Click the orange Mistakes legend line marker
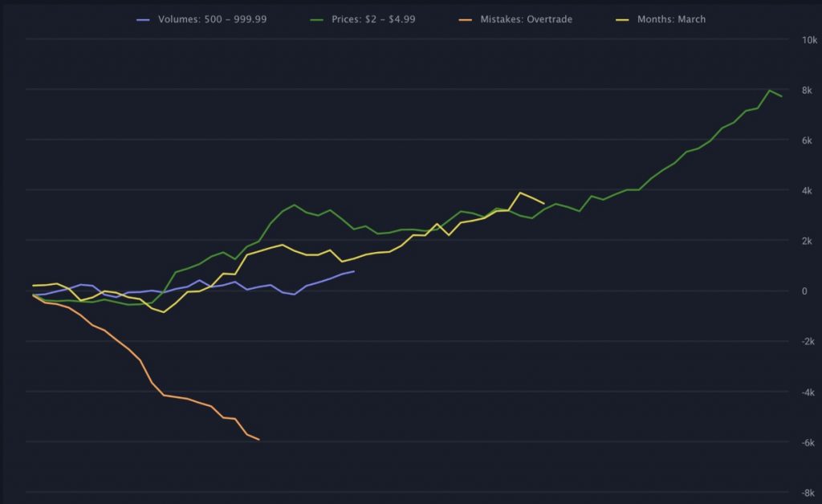The width and height of the screenshot is (822, 504). point(465,20)
